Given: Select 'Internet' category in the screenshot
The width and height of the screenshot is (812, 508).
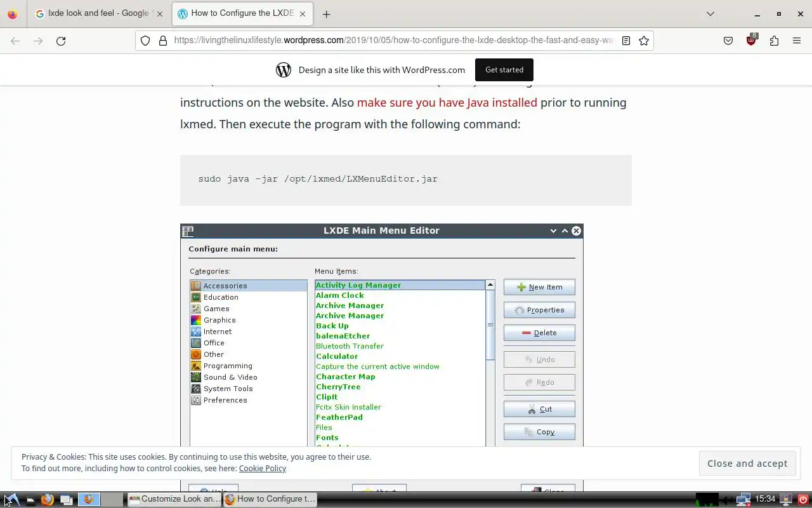Looking at the screenshot, I should (x=249, y=331).
